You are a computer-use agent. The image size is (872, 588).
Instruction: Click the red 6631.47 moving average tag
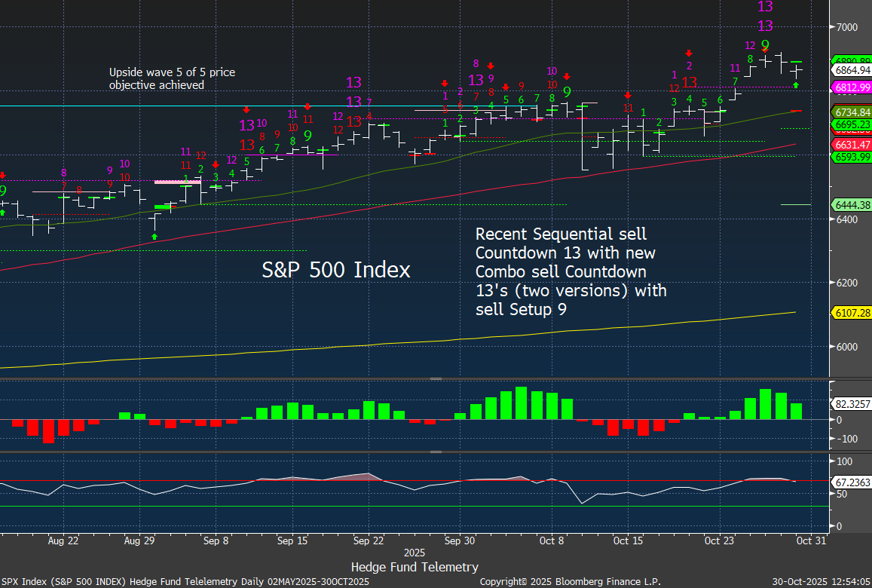coord(851,145)
